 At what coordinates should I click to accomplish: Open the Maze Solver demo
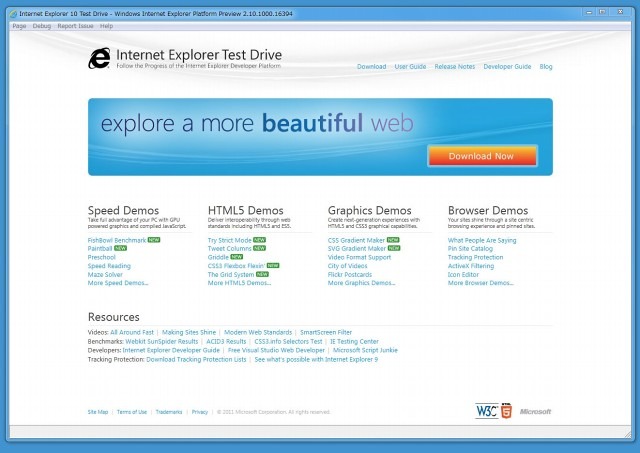click(105, 275)
